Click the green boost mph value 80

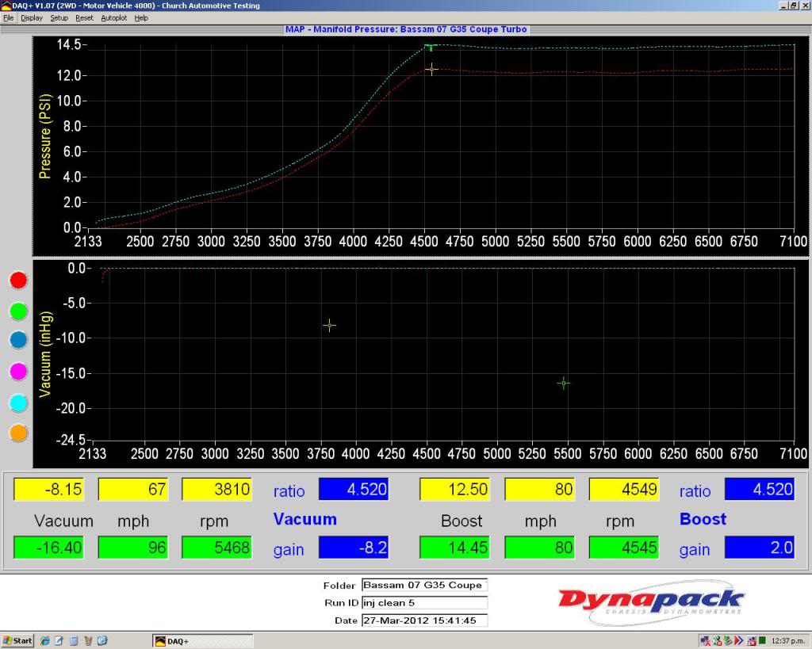539,548
